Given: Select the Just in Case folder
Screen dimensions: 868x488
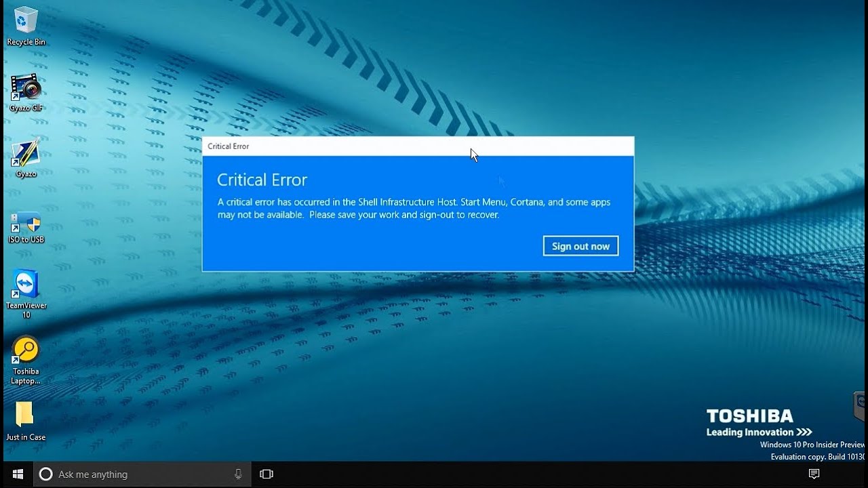Looking at the screenshot, I should [x=26, y=422].
